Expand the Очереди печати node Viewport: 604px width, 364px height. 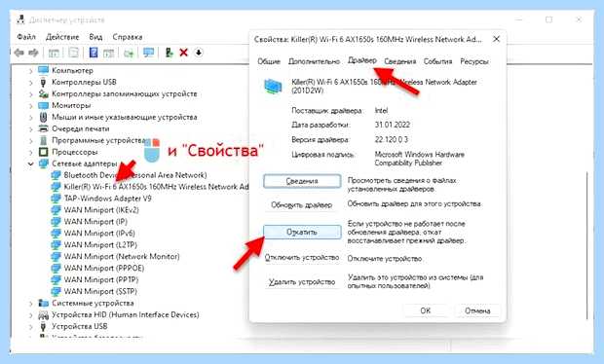click(x=31, y=128)
